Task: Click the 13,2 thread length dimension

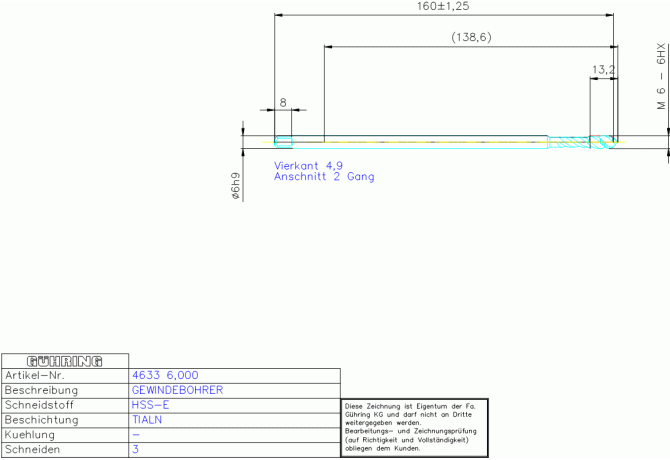Action: tap(603, 70)
